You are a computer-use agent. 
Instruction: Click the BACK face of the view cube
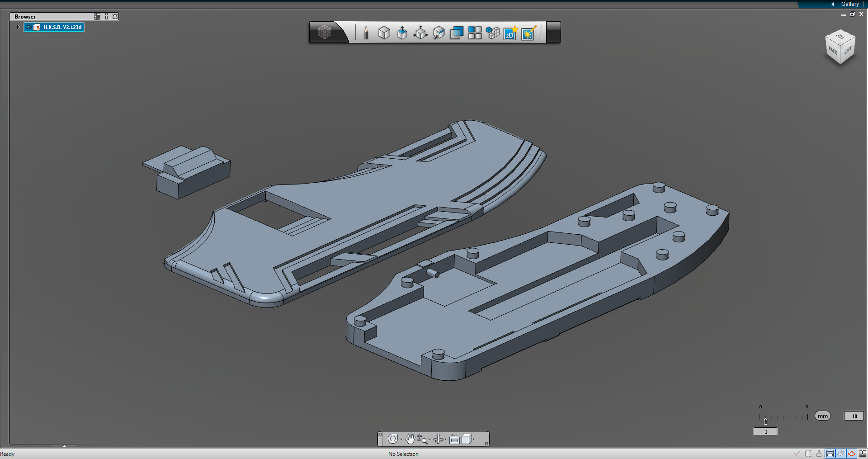coord(833,51)
